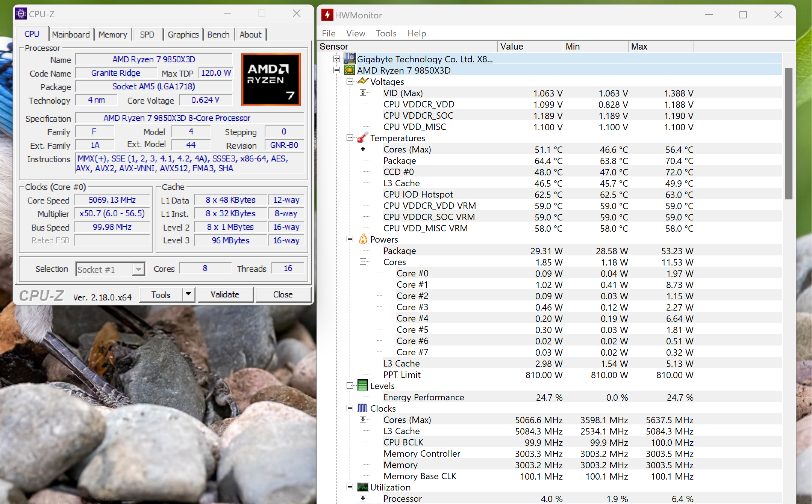
Task: Click the Temperatures thermometer icon
Action: coord(362,138)
